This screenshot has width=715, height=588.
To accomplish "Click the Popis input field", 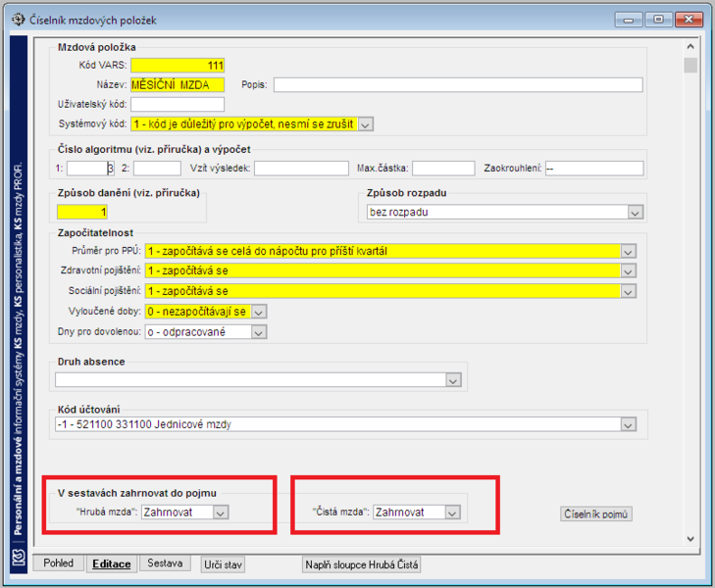I will click(x=458, y=85).
